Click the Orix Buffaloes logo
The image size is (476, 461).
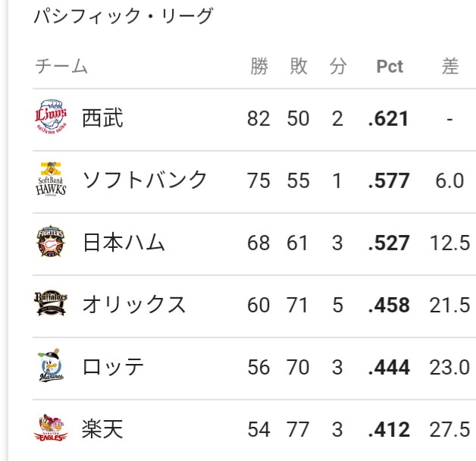51,303
